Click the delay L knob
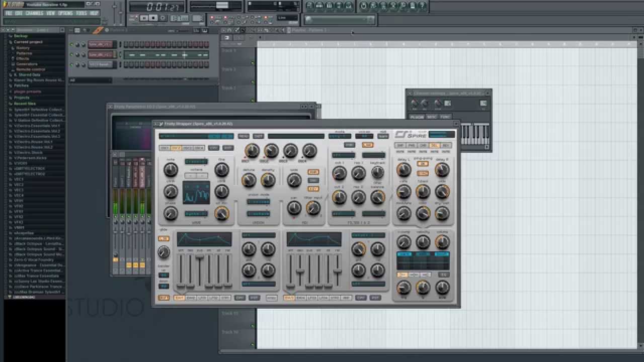 pyautogui.click(x=404, y=169)
